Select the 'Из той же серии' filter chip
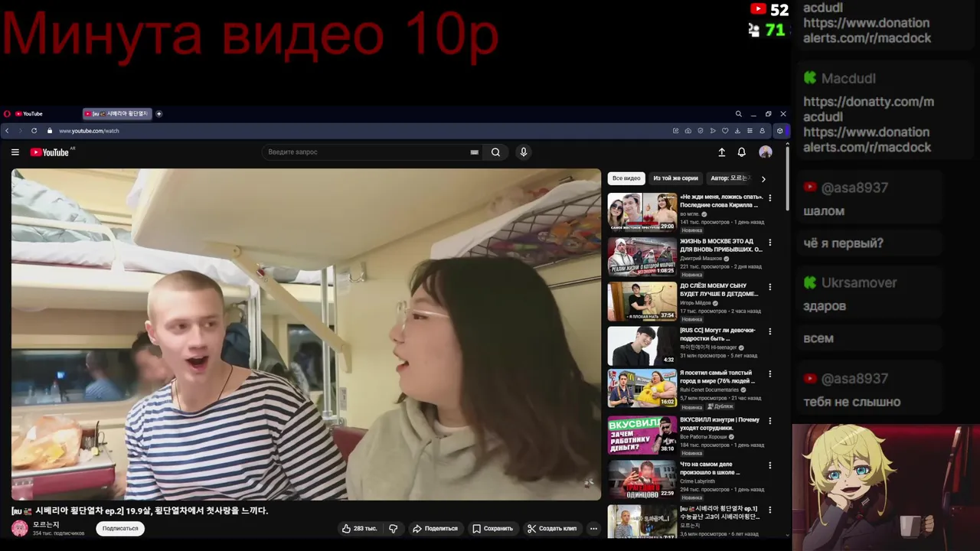Image resolution: width=980 pixels, height=551 pixels. point(675,178)
